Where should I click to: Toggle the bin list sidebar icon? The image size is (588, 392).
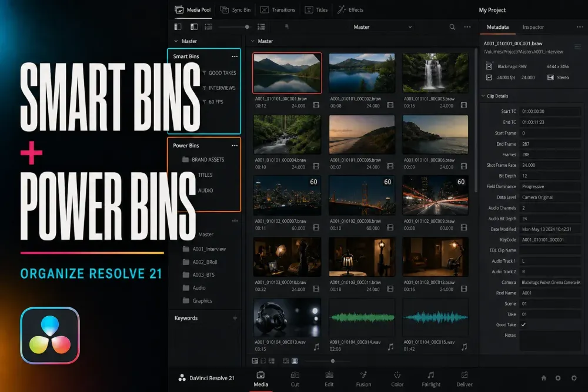coord(178,26)
